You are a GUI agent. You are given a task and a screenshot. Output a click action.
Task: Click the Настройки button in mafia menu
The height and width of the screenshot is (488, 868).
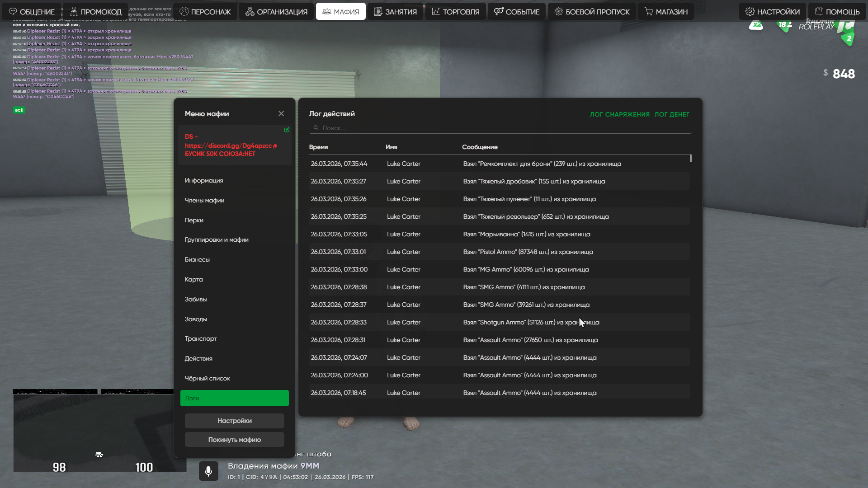(x=234, y=421)
